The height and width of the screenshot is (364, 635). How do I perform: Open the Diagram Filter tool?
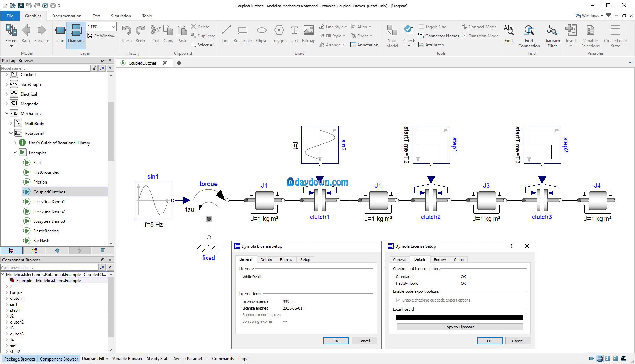[x=552, y=36]
